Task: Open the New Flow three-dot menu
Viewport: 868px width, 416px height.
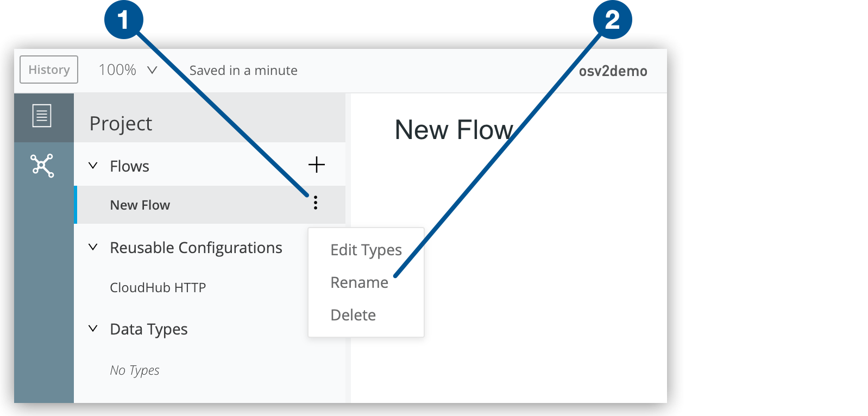Action: (x=316, y=203)
